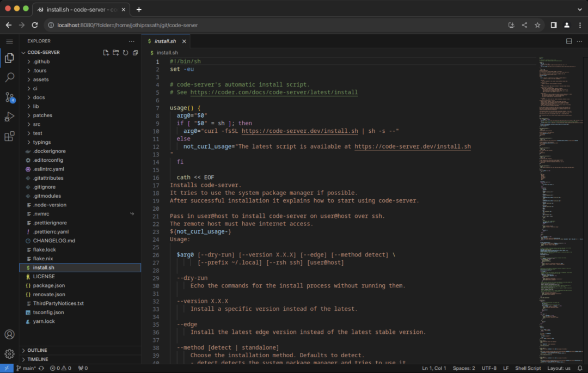Open notifications bell in status bar
Image resolution: width=588 pixels, height=373 pixels.
click(x=580, y=368)
